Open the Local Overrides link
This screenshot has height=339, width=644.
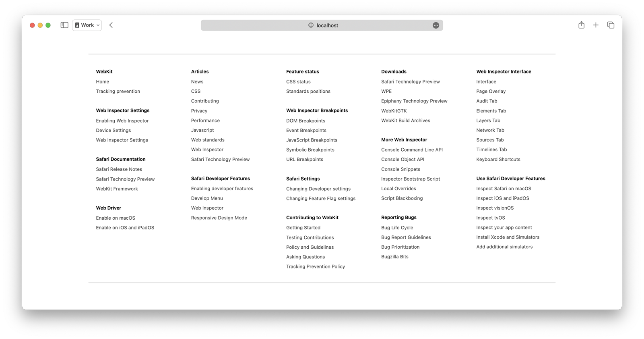click(x=398, y=189)
